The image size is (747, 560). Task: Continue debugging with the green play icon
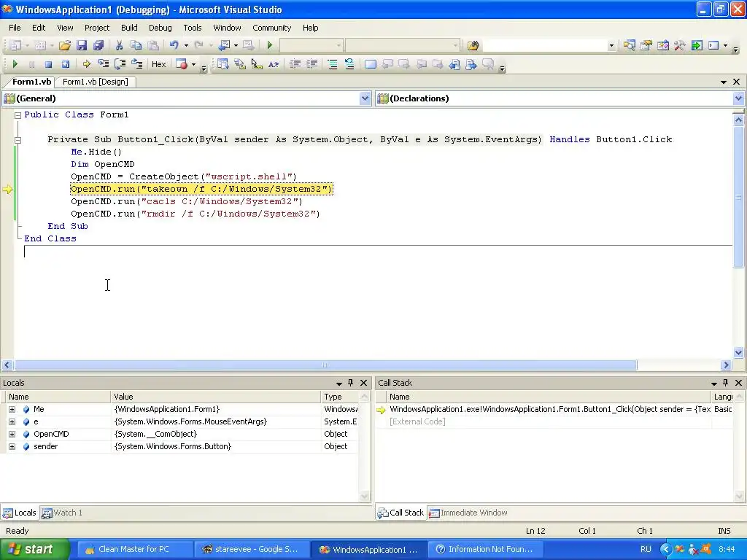point(15,64)
